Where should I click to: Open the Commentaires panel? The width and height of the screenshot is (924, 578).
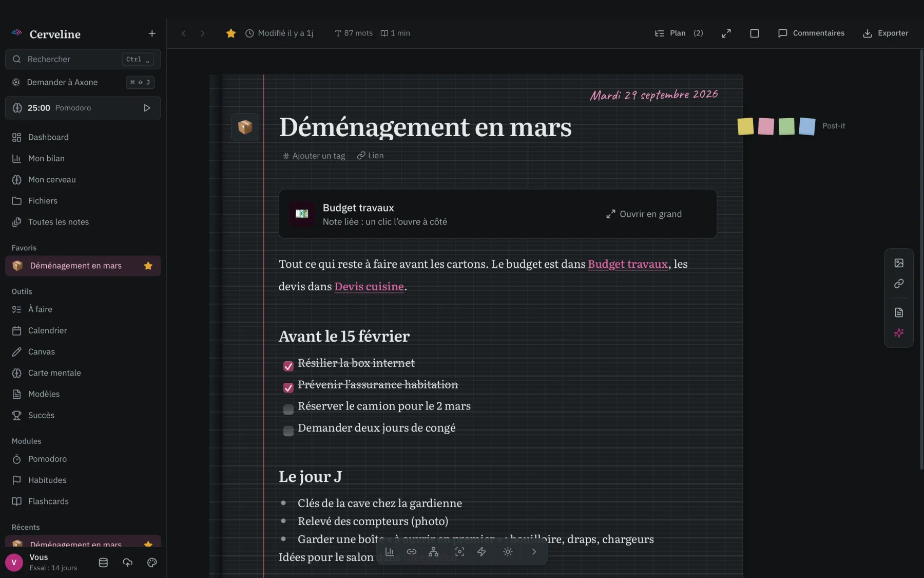pyautogui.click(x=811, y=33)
